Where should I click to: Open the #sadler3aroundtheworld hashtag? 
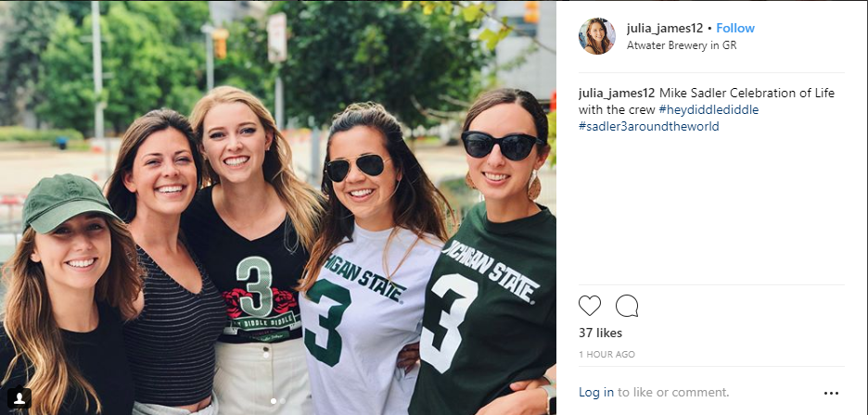pyautogui.click(x=648, y=127)
